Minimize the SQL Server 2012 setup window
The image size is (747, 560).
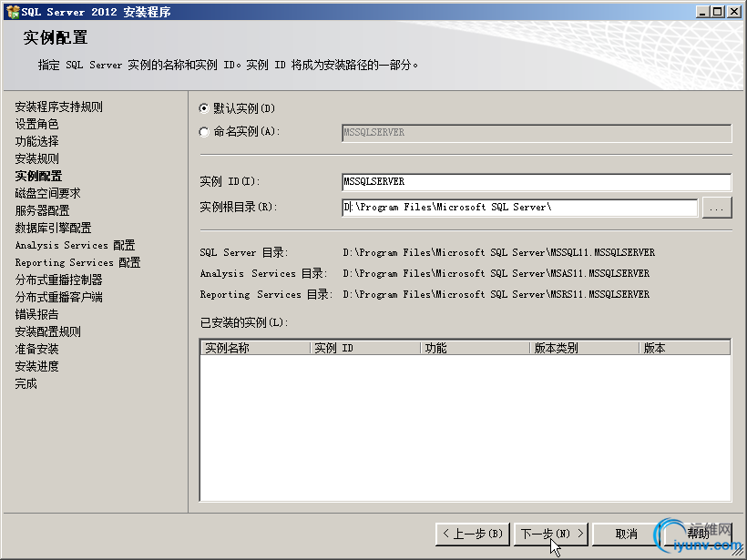point(701,12)
